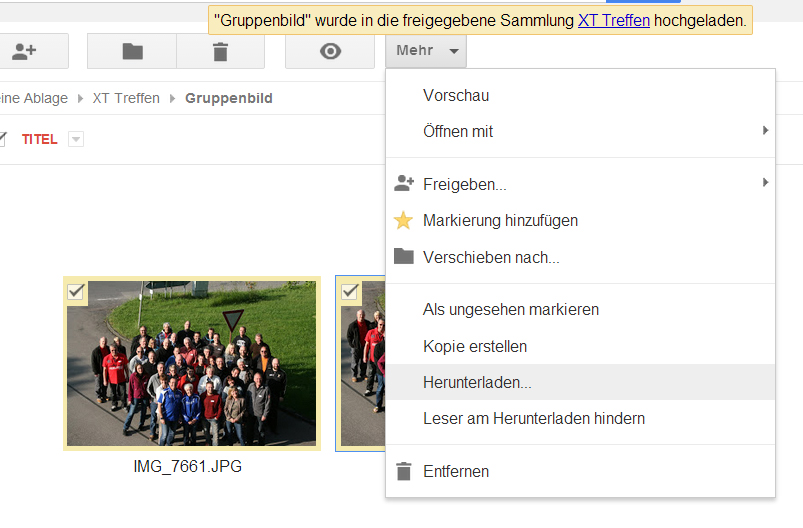This screenshot has width=803, height=528.
Task: Uncheck the IMG_7661.JPG thumbnail checkbox
Action: tap(76, 291)
